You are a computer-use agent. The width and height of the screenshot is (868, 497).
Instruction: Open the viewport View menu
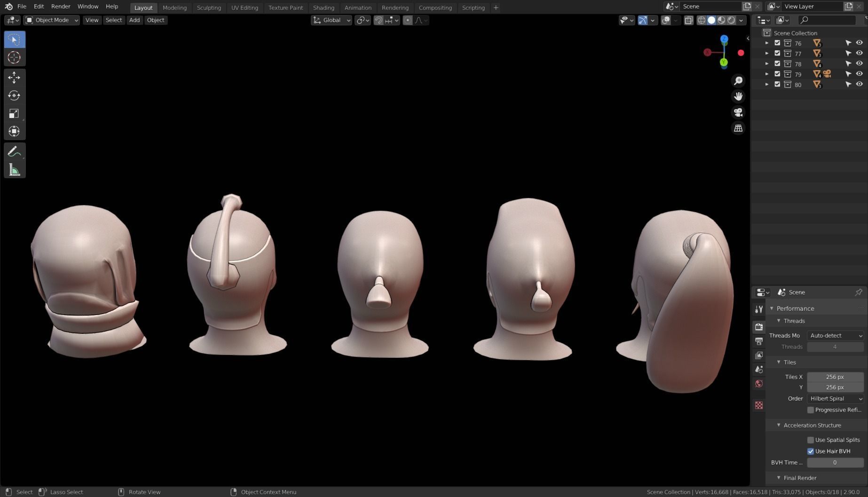click(92, 20)
